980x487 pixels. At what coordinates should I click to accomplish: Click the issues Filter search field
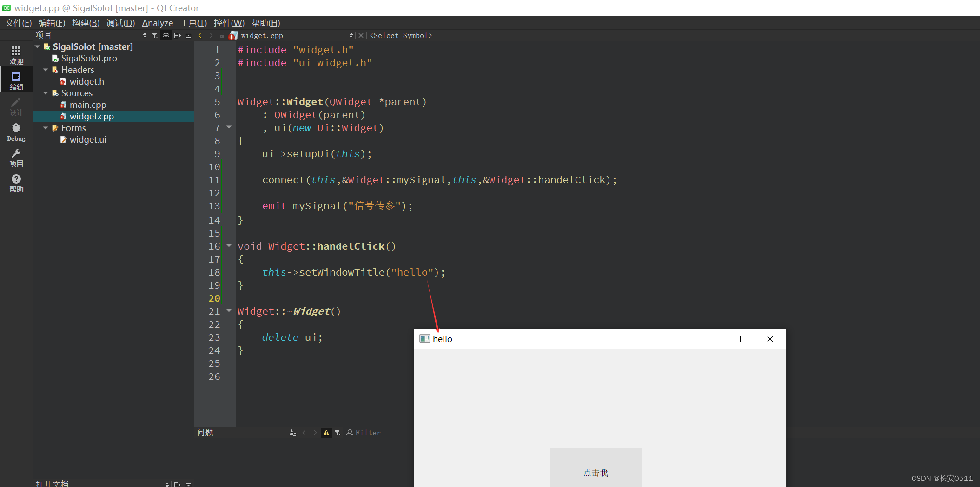pos(367,433)
